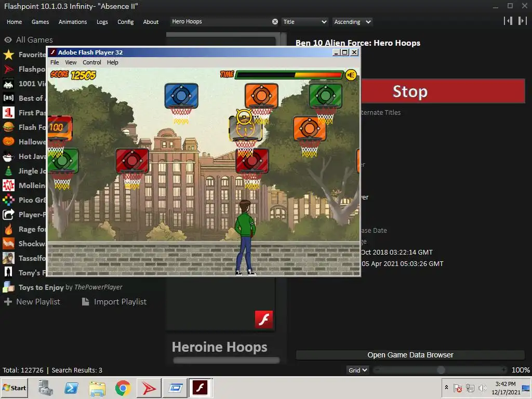
Task: Open the Logs tab
Action: [102, 22]
